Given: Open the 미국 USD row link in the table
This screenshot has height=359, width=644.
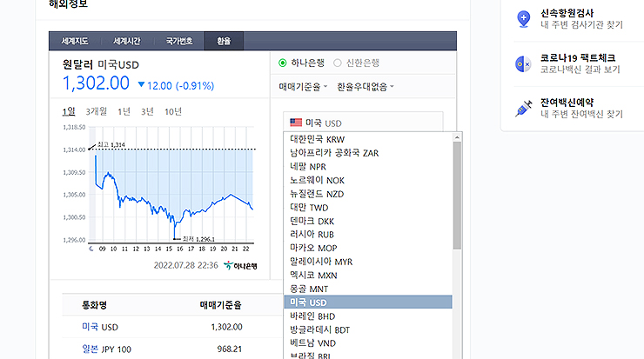Looking at the screenshot, I should point(100,327).
